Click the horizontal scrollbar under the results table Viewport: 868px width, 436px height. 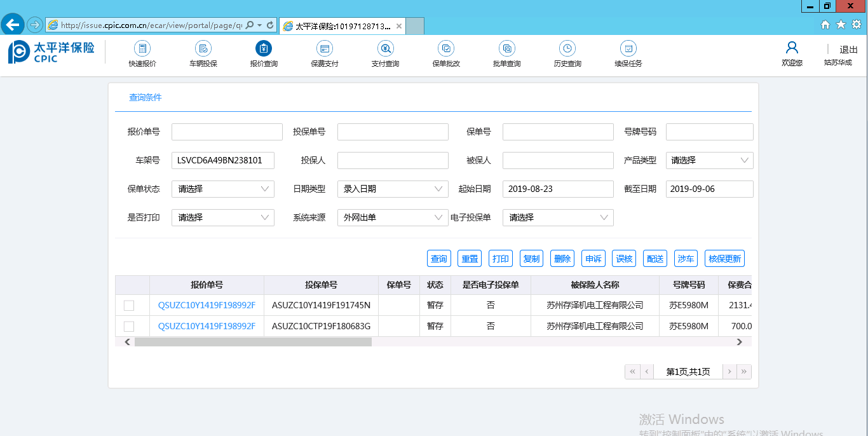coord(253,342)
